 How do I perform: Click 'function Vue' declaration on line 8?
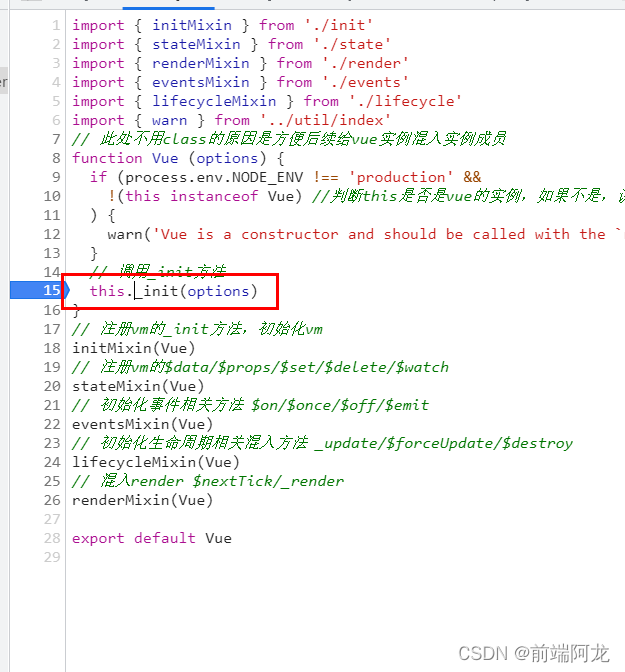pyautogui.click(x=125, y=158)
